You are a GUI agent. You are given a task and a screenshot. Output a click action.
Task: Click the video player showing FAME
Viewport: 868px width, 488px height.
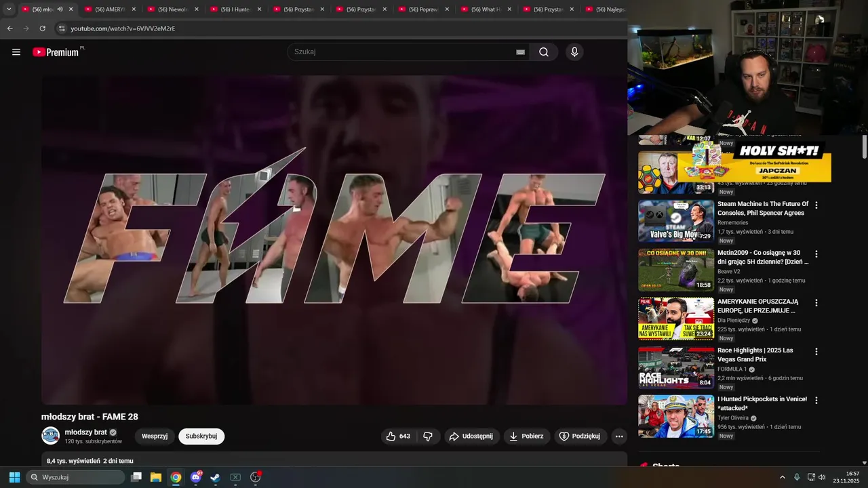[x=334, y=240]
